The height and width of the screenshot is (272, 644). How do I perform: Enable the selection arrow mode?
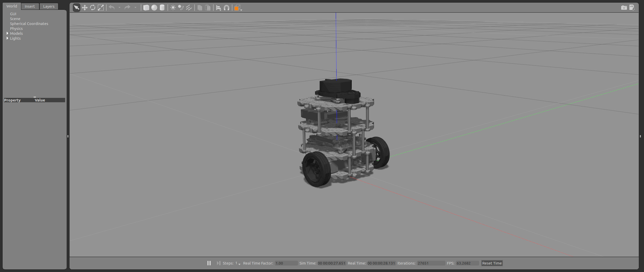click(x=76, y=7)
